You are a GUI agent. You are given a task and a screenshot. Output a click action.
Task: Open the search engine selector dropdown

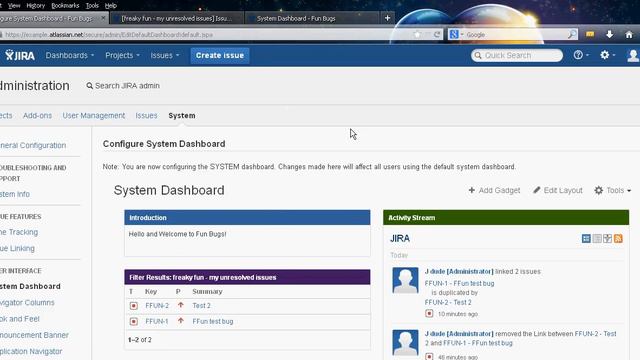456,35
